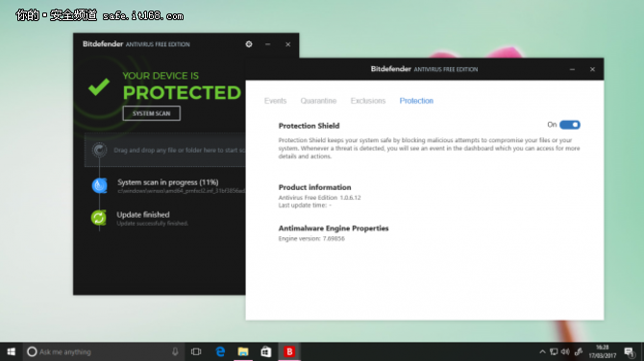Click the Task View taskbar icon
The width and height of the screenshot is (644, 361).
(196, 351)
